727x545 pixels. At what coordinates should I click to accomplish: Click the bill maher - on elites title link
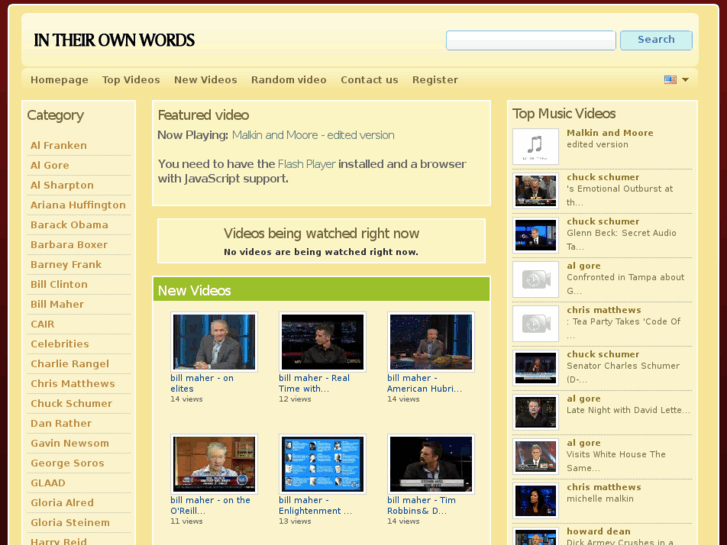(202, 383)
